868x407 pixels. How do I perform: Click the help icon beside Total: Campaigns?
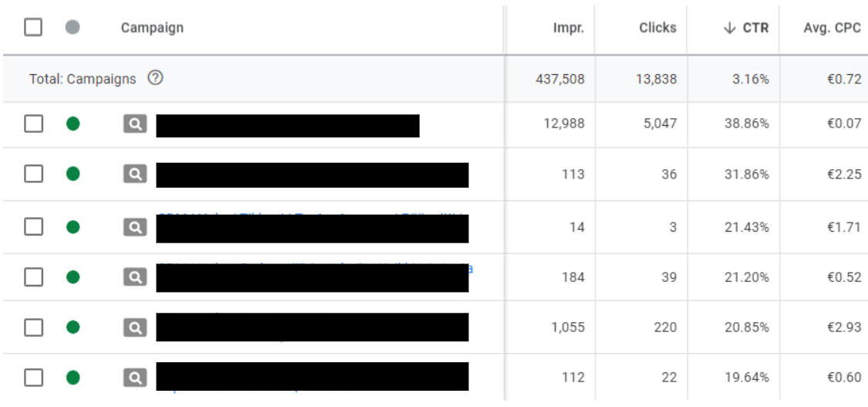click(156, 79)
